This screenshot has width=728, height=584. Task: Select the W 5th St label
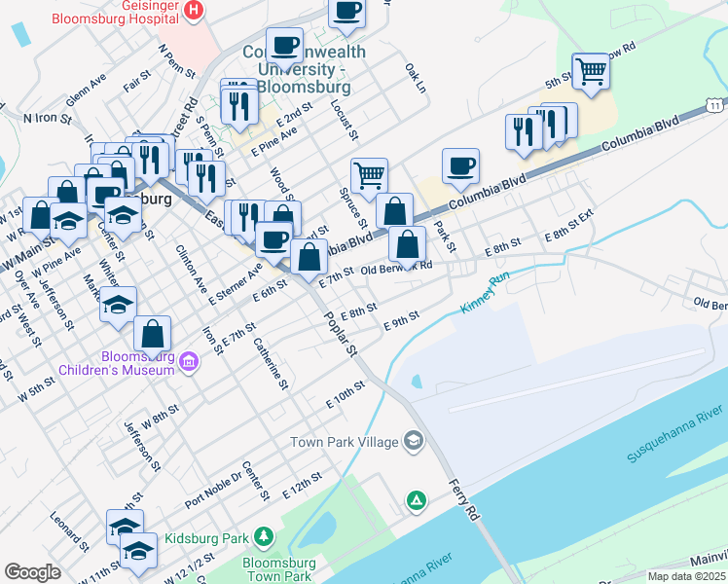click(36, 390)
